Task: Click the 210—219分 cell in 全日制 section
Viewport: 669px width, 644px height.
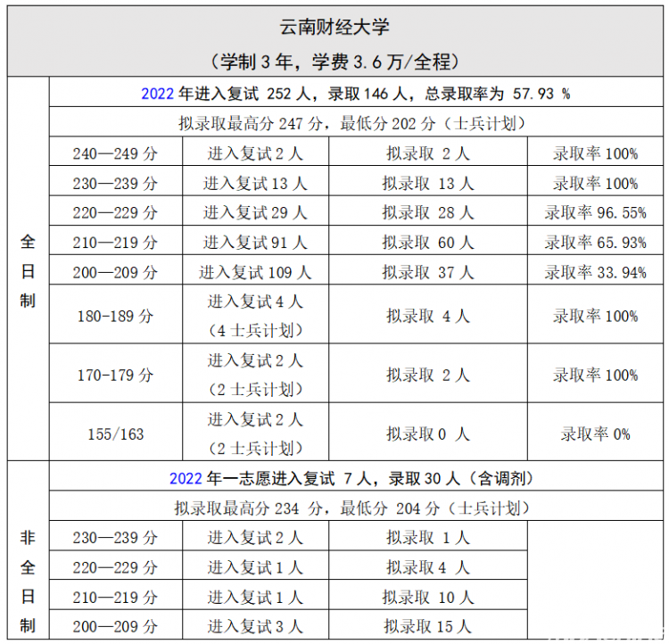Action: tap(116, 241)
